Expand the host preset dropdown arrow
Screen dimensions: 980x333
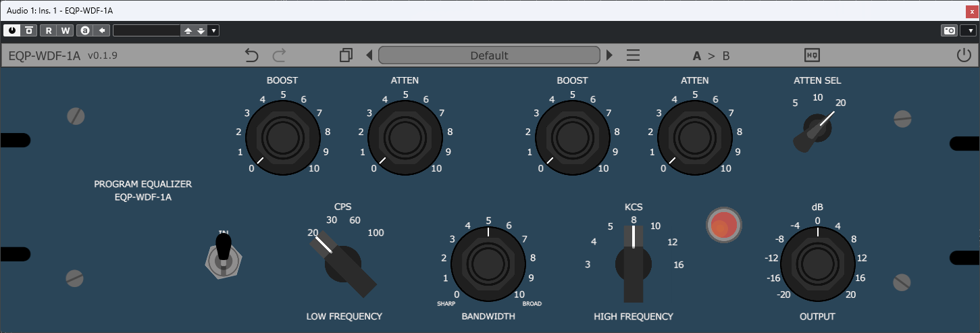coord(214,30)
